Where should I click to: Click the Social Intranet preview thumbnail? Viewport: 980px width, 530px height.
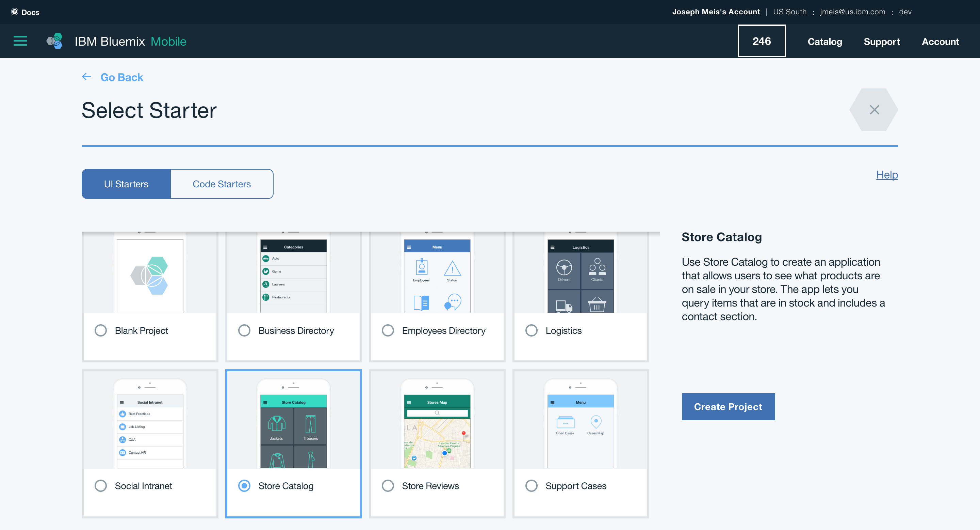(x=150, y=423)
